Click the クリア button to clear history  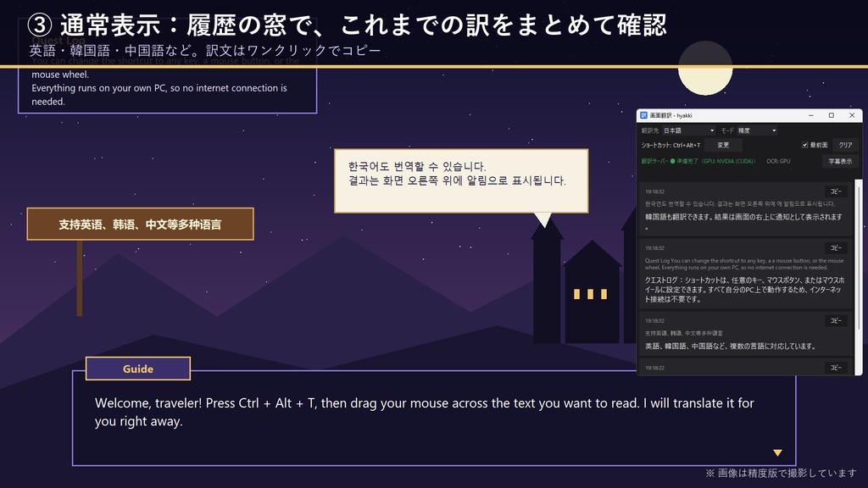(x=845, y=145)
